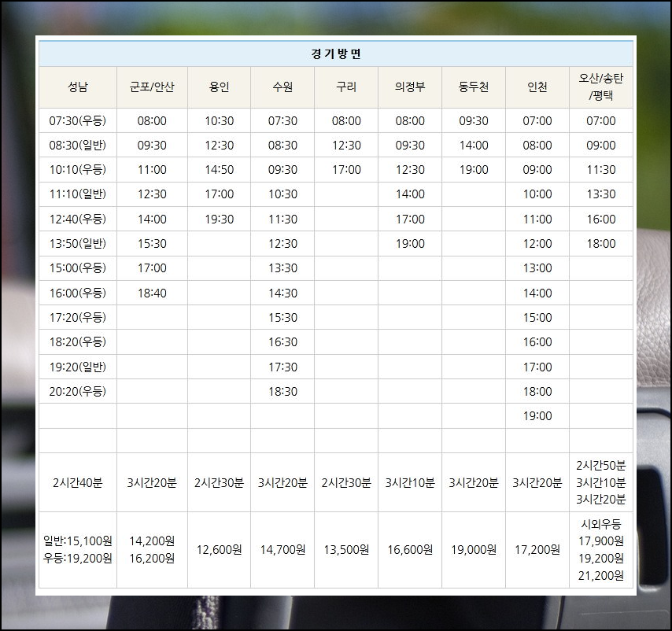Viewport: 672px width, 631px height.
Task: Select the '군포/안산' column header
Action: pos(152,87)
